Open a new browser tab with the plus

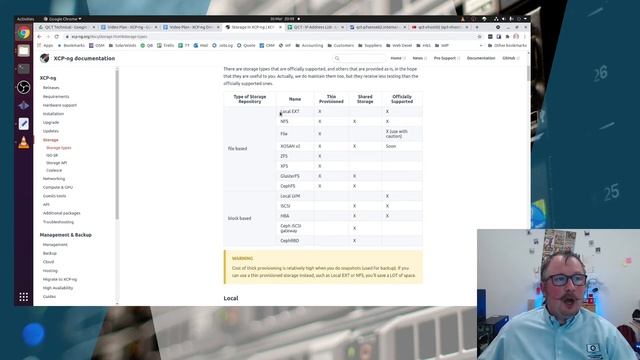[x=477, y=27]
